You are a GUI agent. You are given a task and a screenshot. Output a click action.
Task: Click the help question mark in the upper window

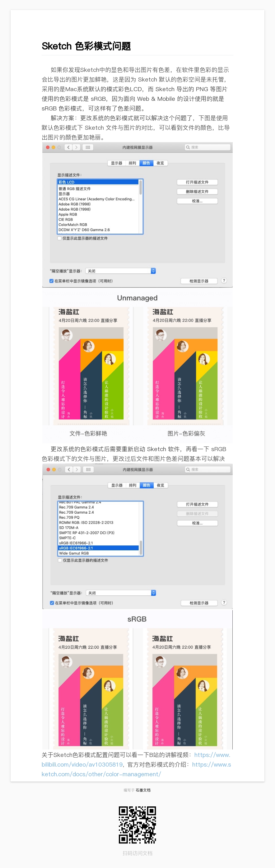tap(224, 281)
